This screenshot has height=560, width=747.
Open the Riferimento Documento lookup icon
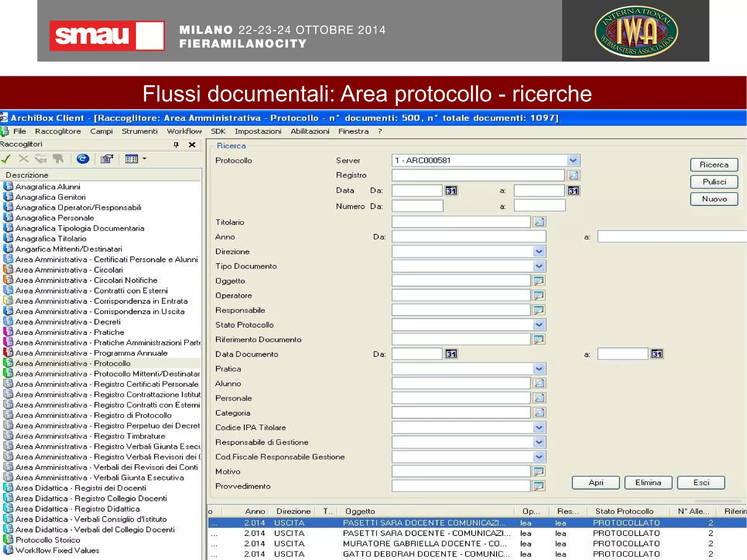tap(539, 339)
